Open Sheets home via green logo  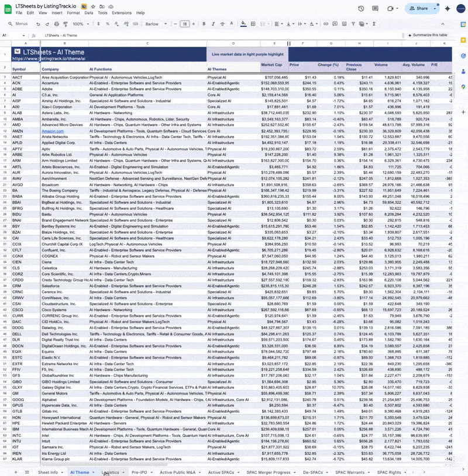coord(8,9)
